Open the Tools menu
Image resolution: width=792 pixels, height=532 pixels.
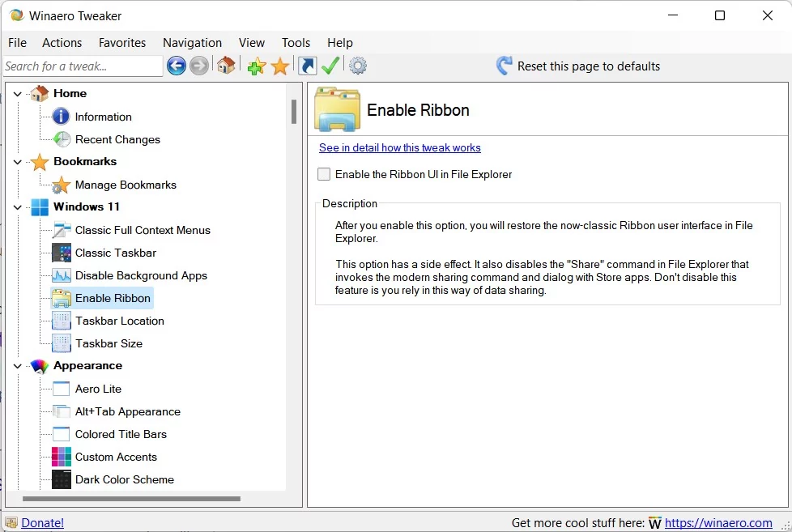point(296,43)
